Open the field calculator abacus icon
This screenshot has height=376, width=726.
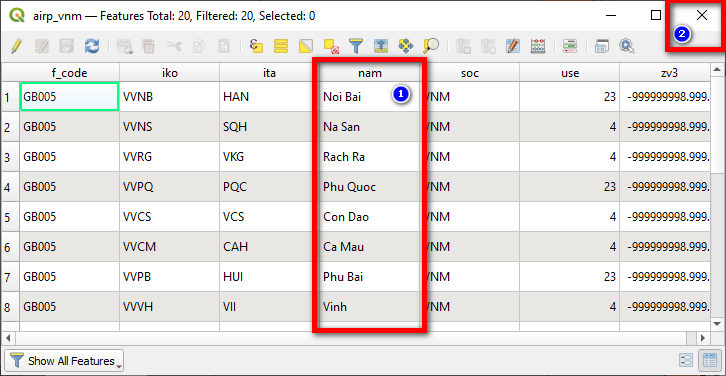(538, 46)
